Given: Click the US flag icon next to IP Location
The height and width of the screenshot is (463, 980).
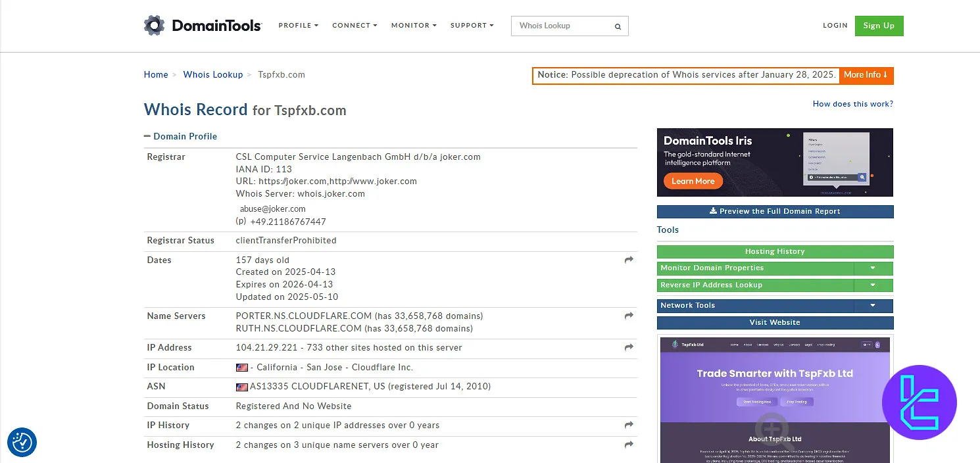Looking at the screenshot, I should click(242, 367).
